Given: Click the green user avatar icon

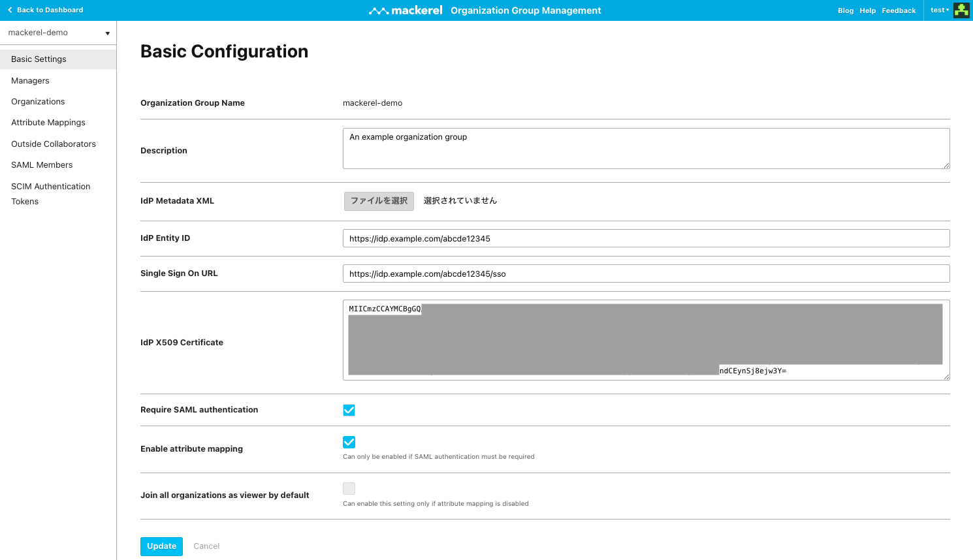Looking at the screenshot, I should point(961,10).
